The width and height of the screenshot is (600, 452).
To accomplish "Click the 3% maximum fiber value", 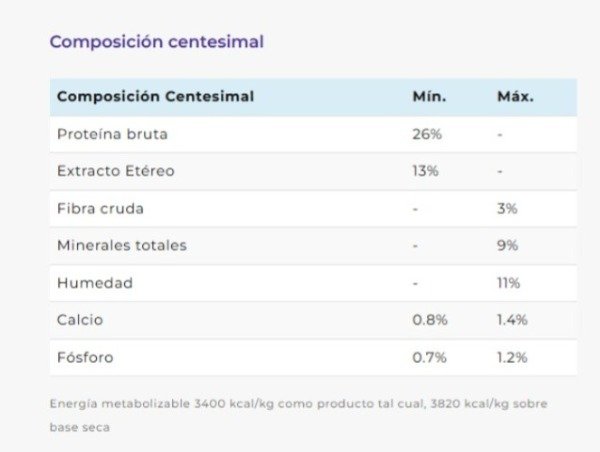I will point(507,209).
